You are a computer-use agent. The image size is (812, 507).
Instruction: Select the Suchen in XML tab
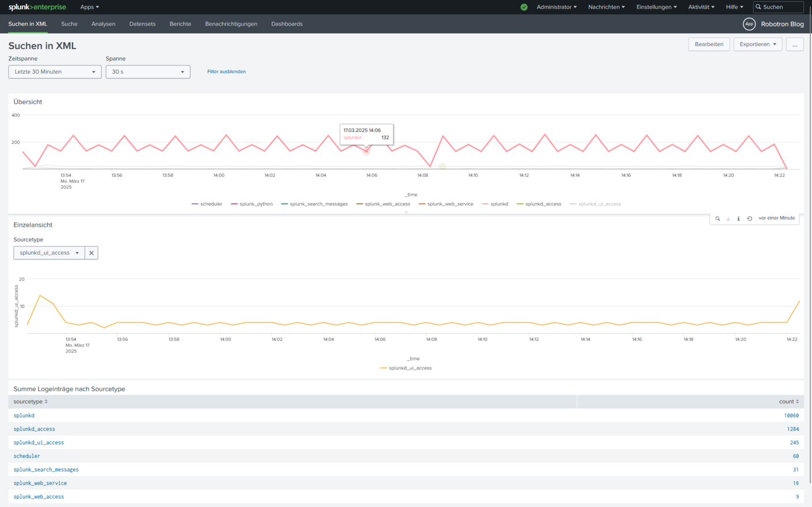[x=28, y=24]
